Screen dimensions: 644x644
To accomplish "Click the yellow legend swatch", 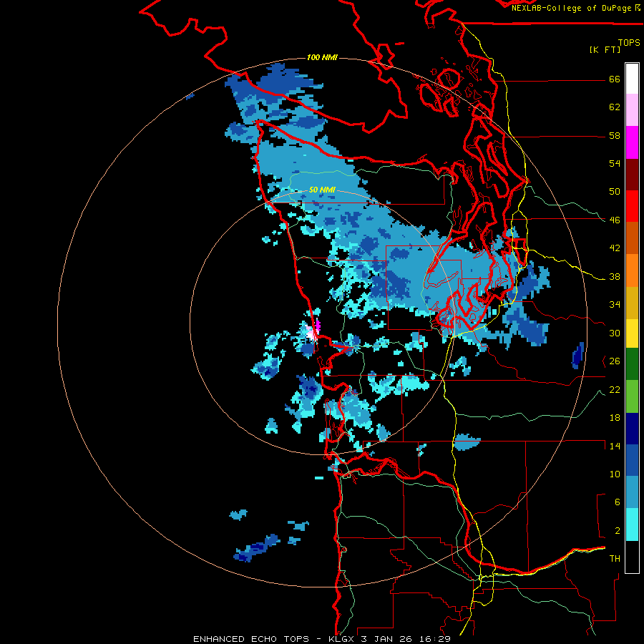I will pyautogui.click(x=632, y=333).
